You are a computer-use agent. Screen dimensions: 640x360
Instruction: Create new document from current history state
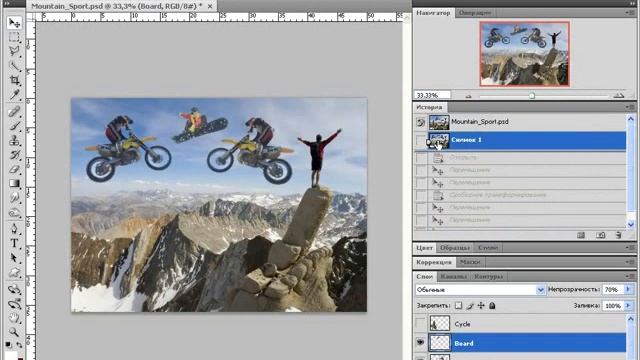581,235
